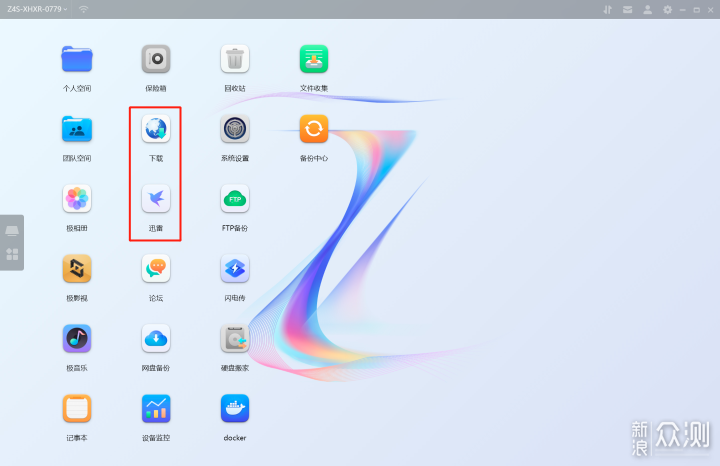Click the app grid icon in left side panel
The height and width of the screenshot is (466, 720).
12,254
